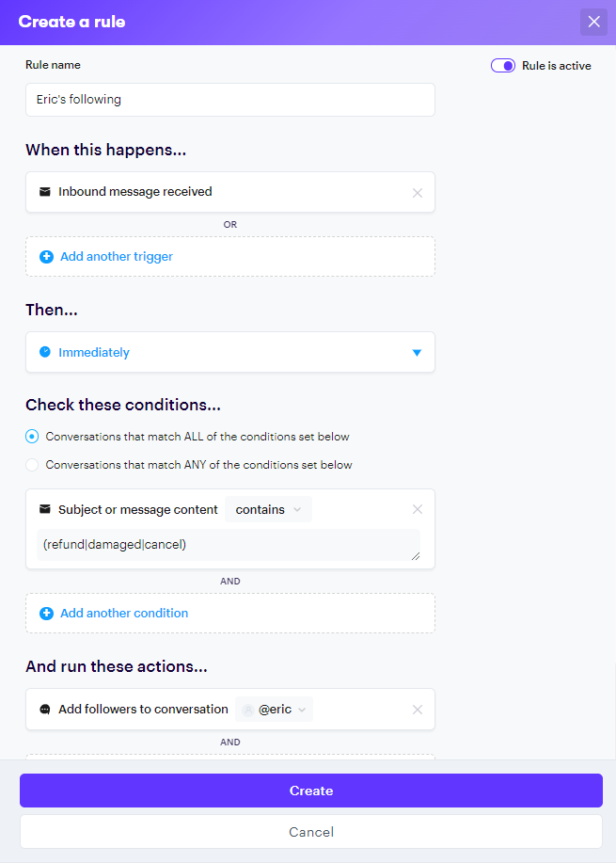The height and width of the screenshot is (863, 616).
Task: Open the contains operator dropdown
Action: pos(268,509)
